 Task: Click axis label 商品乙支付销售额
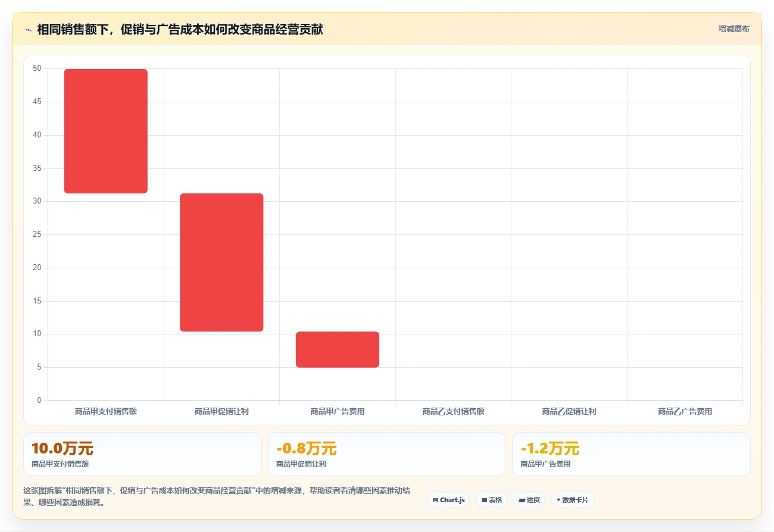coord(453,411)
